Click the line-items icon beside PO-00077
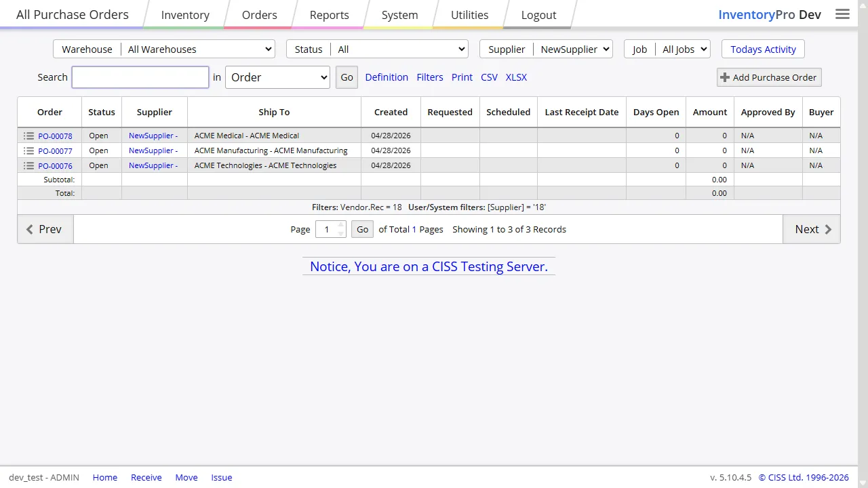This screenshot has width=868, height=488. 28,150
